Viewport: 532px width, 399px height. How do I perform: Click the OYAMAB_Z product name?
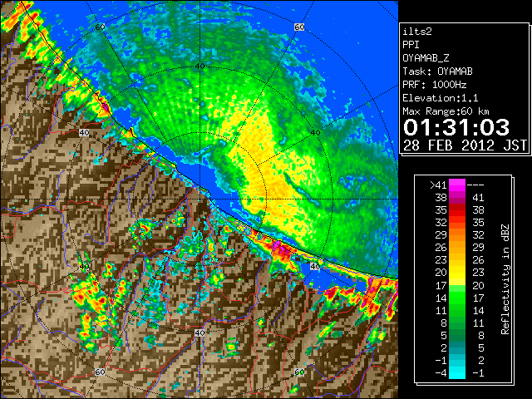[x=426, y=58]
